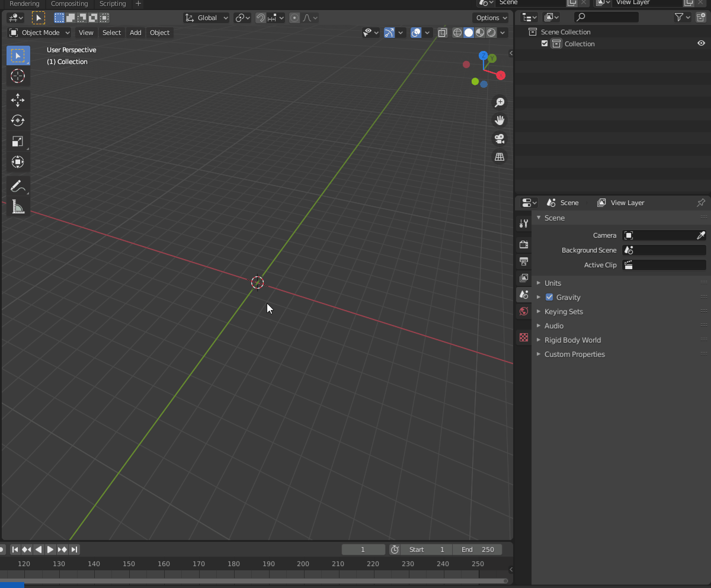Screen dimensions: 711x588
Task: Expand the Audio panel
Action: tap(554, 325)
